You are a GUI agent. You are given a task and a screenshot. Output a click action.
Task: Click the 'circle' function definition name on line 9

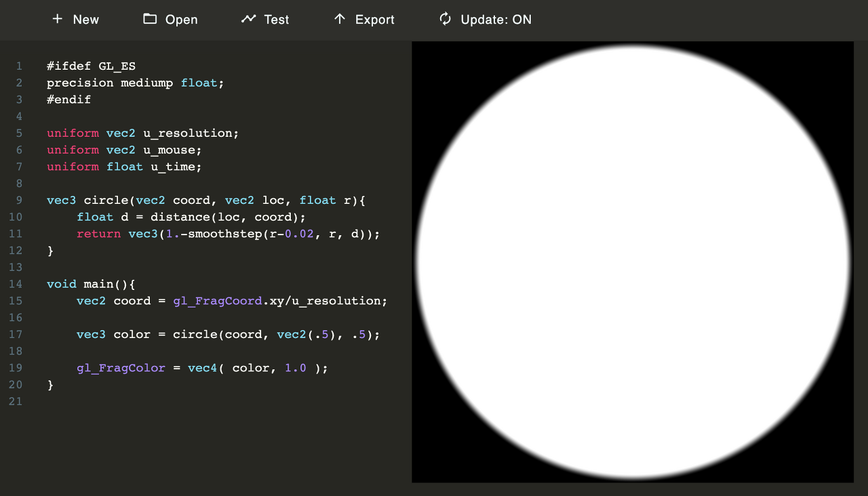106,201
